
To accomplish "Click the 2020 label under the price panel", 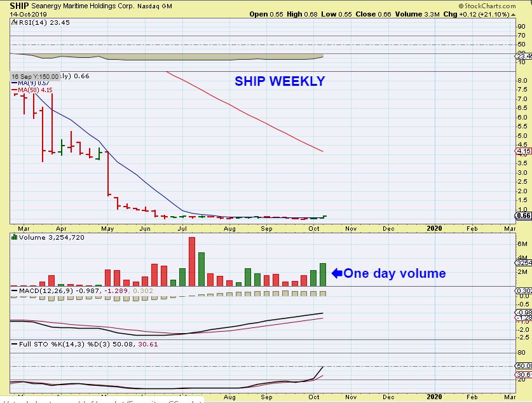I will pyautogui.click(x=434, y=228).
